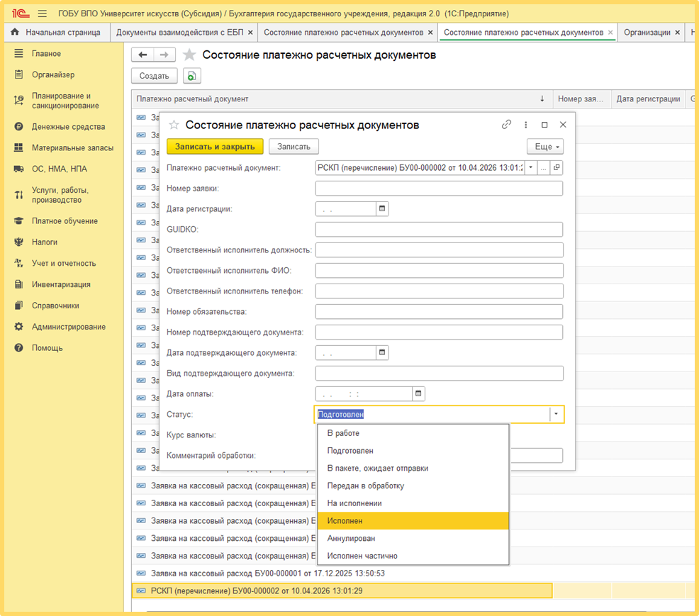Open dialog three-dot options menu
The width and height of the screenshot is (699, 616).
point(525,125)
